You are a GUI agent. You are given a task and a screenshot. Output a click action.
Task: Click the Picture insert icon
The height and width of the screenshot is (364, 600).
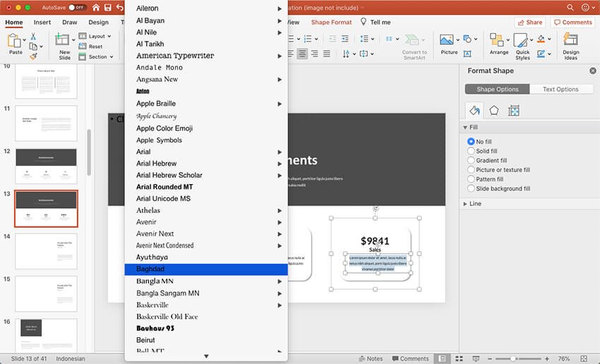pos(447,40)
